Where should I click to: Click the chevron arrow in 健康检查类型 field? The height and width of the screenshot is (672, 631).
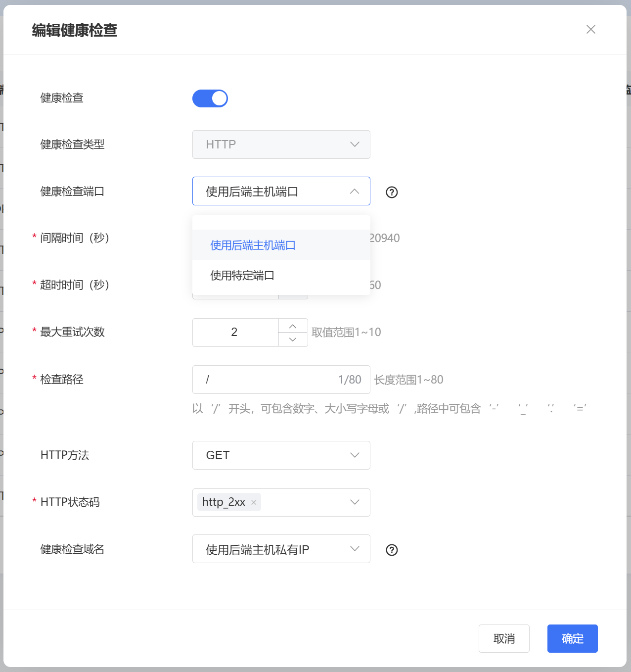click(355, 144)
